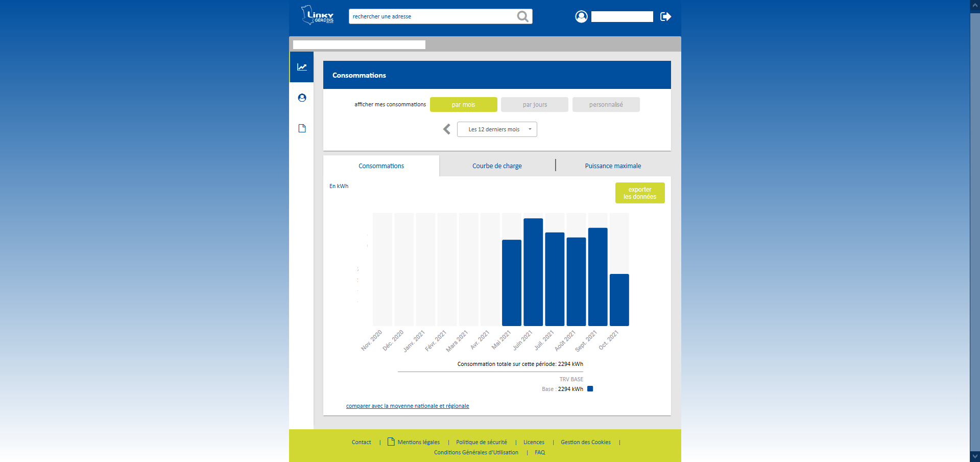The image size is (980, 462).
Task: Go to previous period with left chevron
Action: 447,129
